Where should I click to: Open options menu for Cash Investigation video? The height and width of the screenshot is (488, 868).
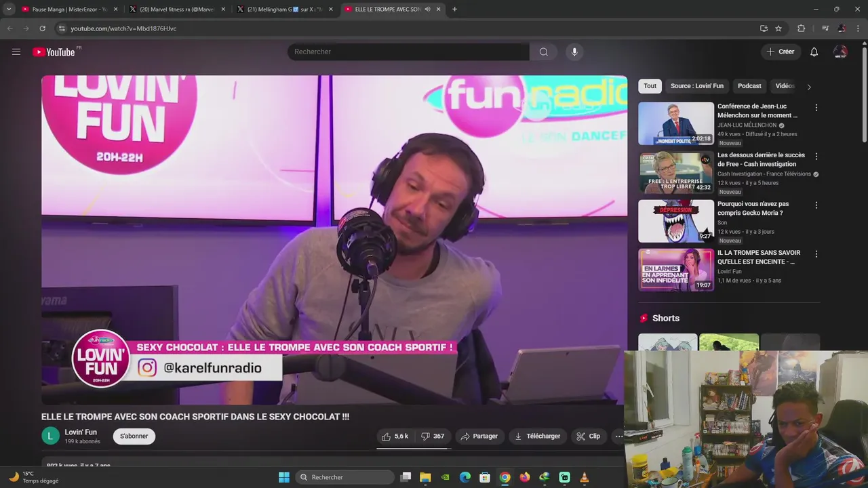tap(816, 157)
